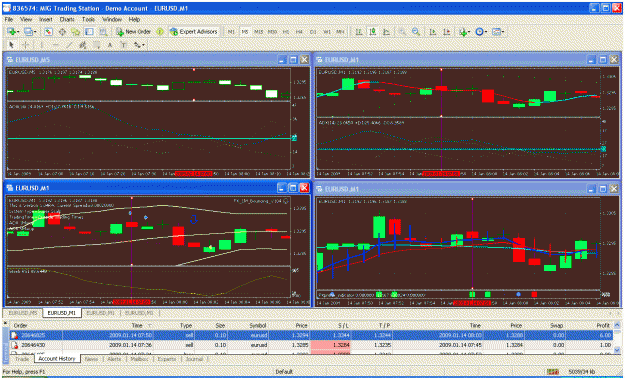This screenshot has width=625, height=378.
Task: Click the Symbol column header
Action: pyautogui.click(x=257, y=325)
